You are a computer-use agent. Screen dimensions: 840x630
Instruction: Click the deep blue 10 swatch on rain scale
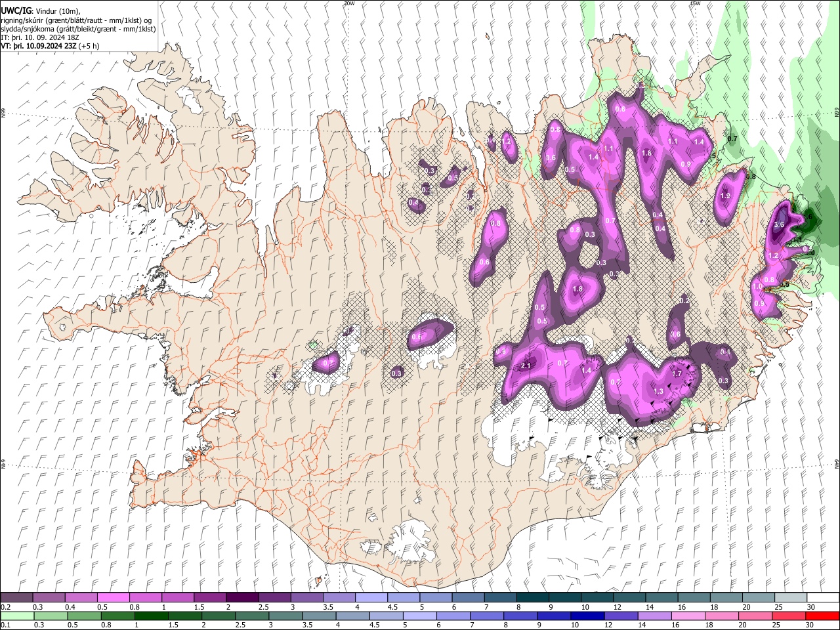click(587, 616)
